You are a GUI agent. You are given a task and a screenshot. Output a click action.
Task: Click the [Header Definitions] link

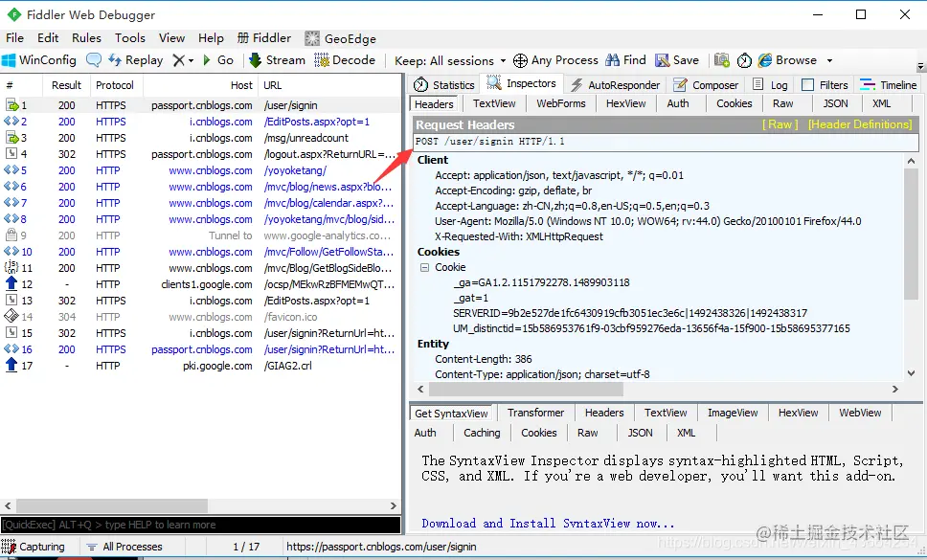tap(860, 124)
